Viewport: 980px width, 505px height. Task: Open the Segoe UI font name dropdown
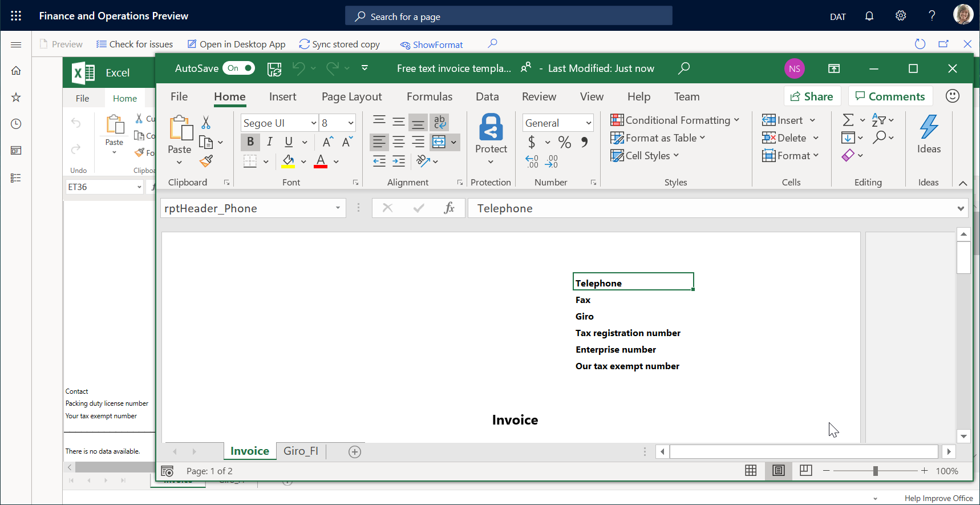pyautogui.click(x=313, y=123)
